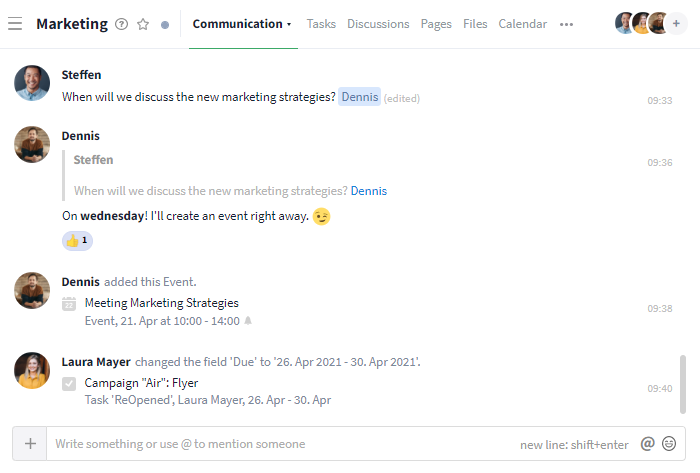Toggle the event reminder bell icon
The width and height of the screenshot is (700, 473).
pyautogui.click(x=248, y=321)
